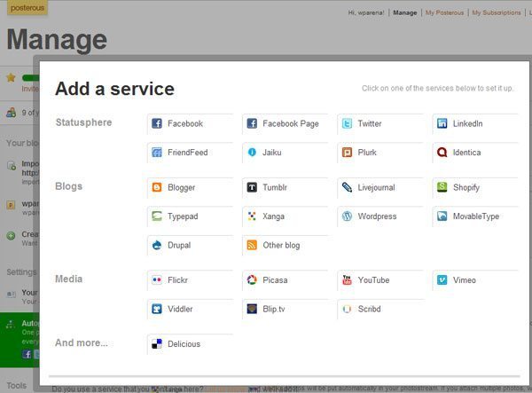The image size is (532, 393).
Task: Open My Posterous in top navigation
Action: [x=444, y=12]
